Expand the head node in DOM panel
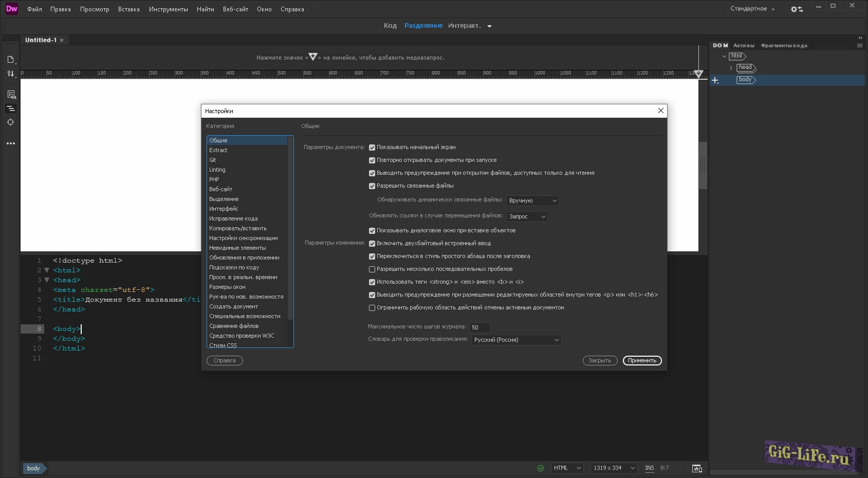The width and height of the screenshot is (868, 478). click(x=731, y=68)
